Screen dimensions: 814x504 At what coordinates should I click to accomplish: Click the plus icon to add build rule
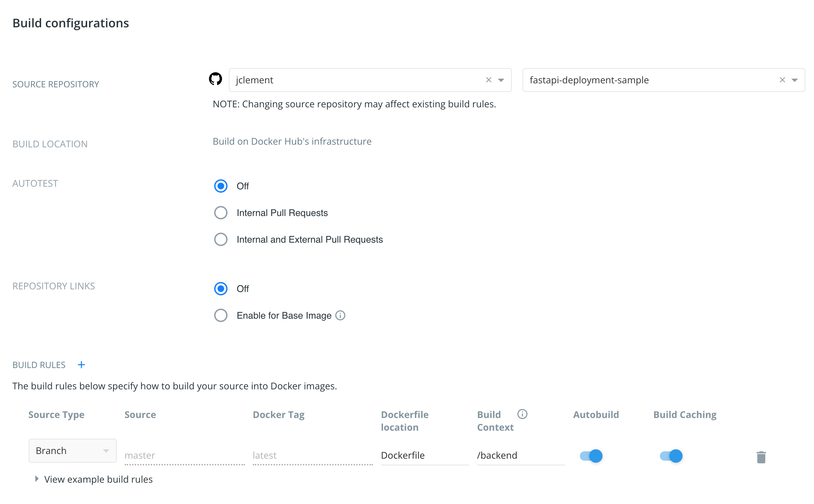pyautogui.click(x=81, y=365)
